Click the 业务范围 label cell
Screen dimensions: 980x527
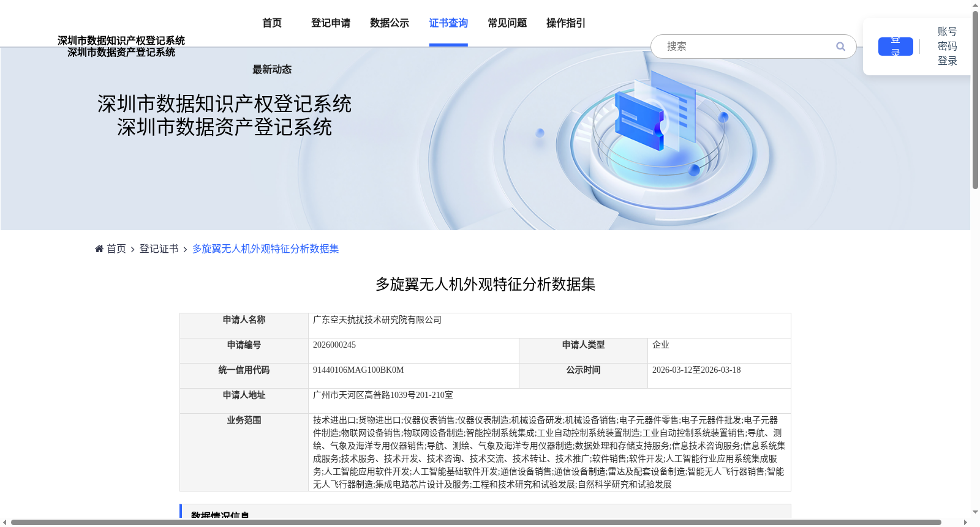(244, 452)
